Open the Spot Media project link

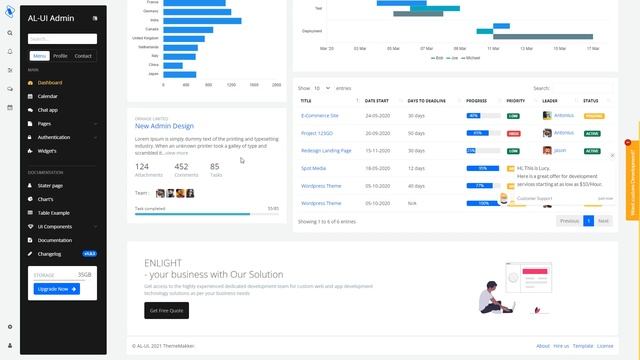(313, 169)
